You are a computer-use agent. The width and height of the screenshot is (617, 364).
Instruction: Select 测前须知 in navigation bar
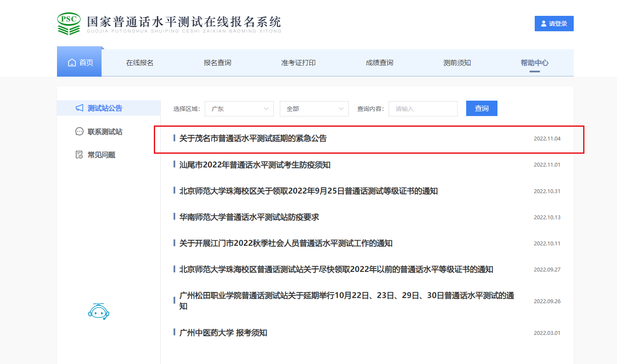point(457,63)
